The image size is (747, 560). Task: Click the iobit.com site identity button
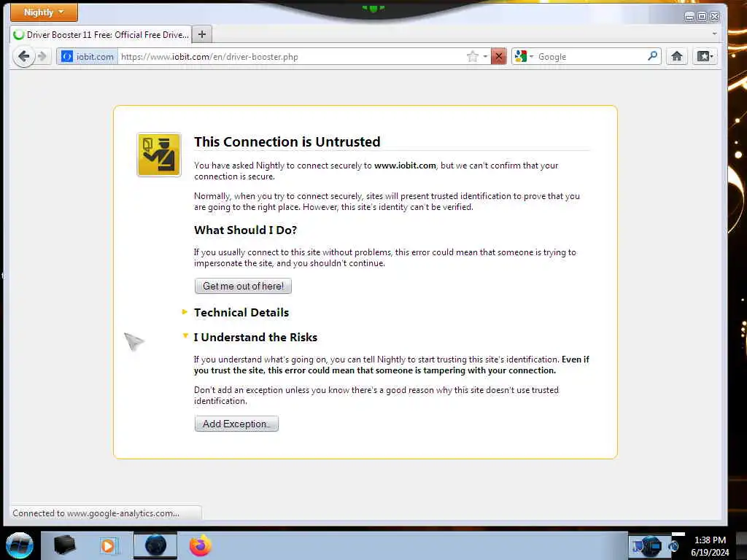coord(88,57)
